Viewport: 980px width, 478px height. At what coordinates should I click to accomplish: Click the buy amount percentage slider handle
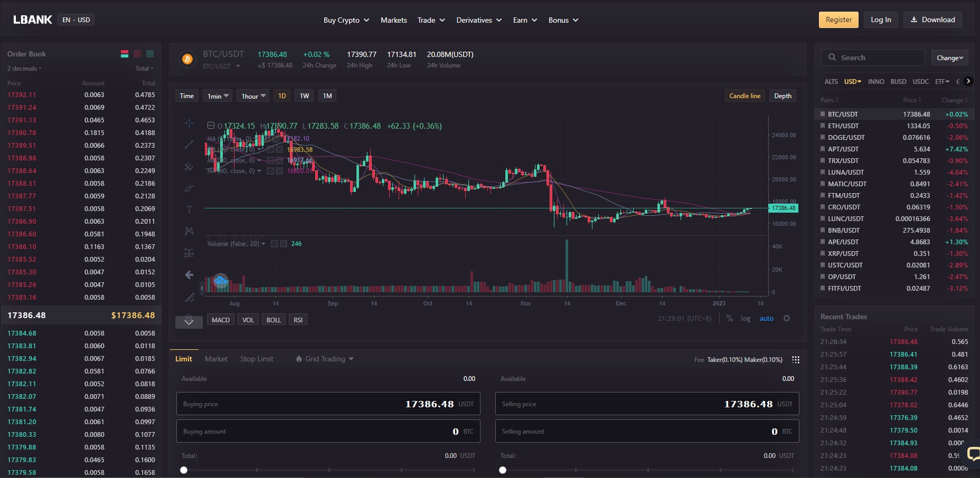click(184, 470)
